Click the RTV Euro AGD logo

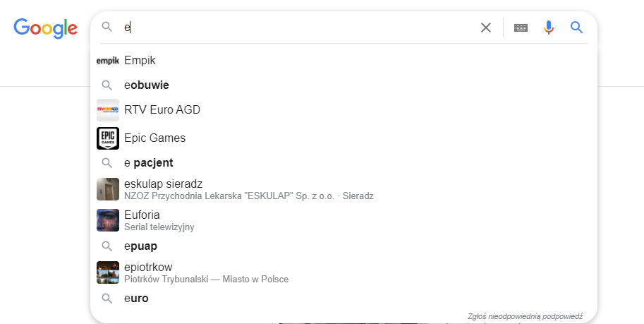[108, 110]
